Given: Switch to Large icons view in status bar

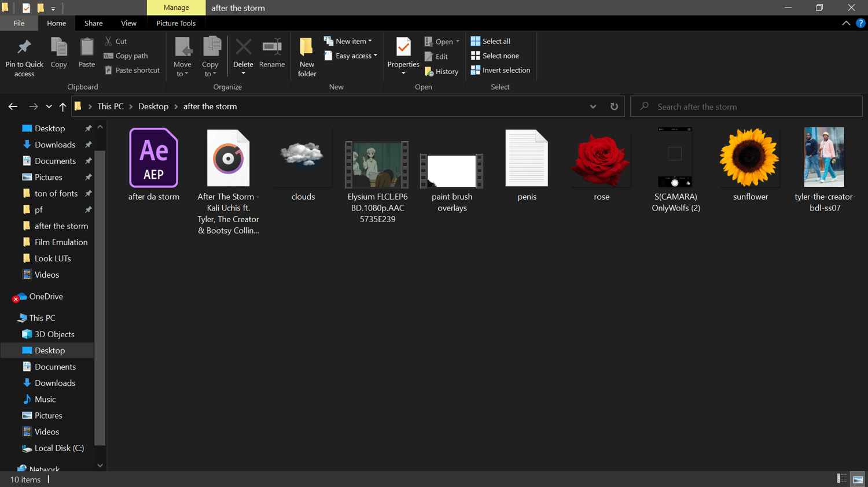Looking at the screenshot, I should point(858,479).
